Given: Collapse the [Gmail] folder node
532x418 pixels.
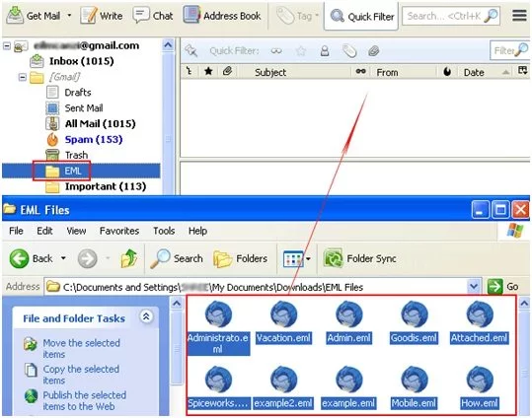Looking at the screenshot, I should [x=23, y=77].
